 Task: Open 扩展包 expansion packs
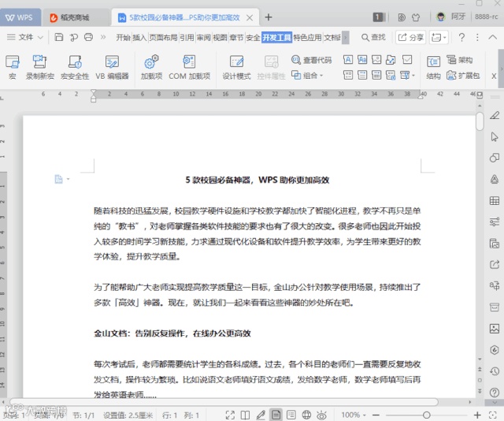click(463, 76)
